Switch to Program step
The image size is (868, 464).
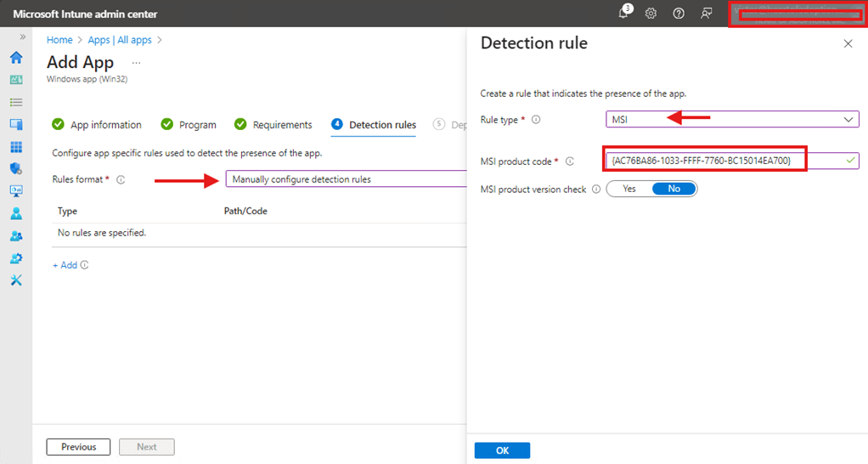(x=189, y=125)
